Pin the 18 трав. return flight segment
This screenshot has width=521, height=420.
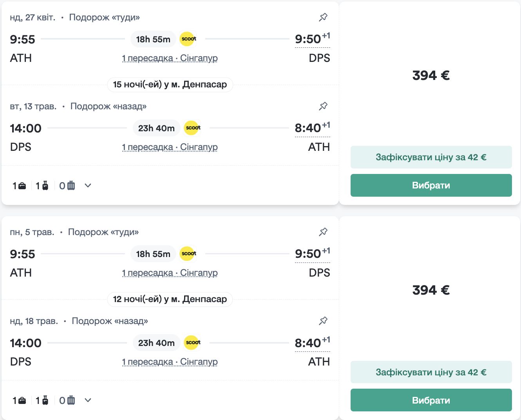coord(323,321)
